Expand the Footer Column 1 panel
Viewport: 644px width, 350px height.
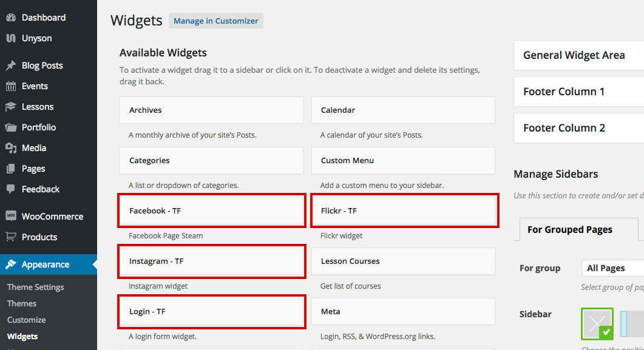pos(578,92)
